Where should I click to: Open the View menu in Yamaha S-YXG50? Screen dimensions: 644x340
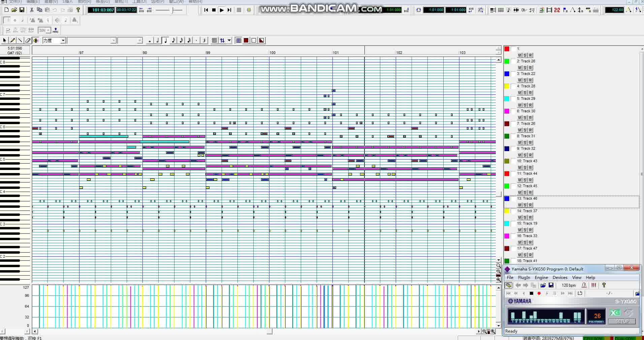pos(577,278)
